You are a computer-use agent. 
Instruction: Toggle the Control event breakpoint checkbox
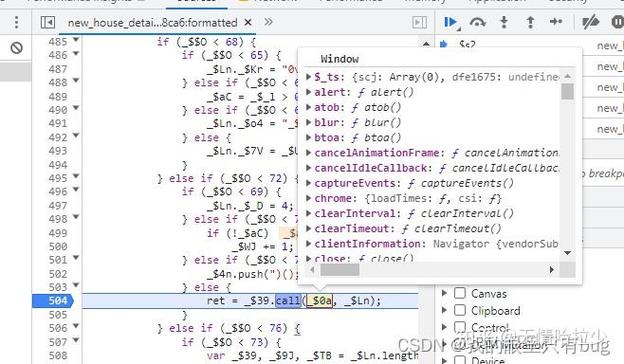click(460, 327)
